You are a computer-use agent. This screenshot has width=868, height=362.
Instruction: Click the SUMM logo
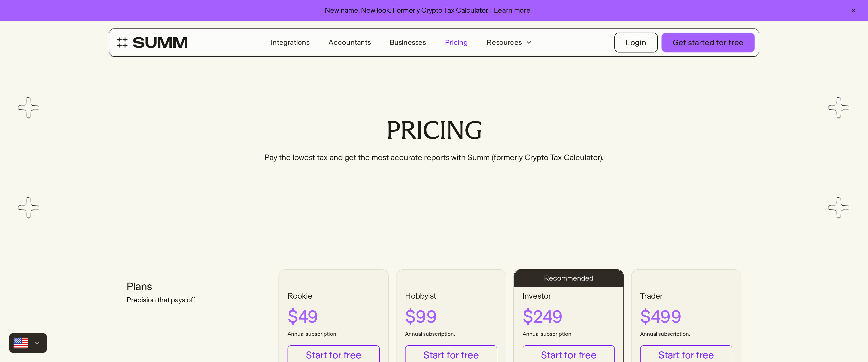(x=152, y=43)
